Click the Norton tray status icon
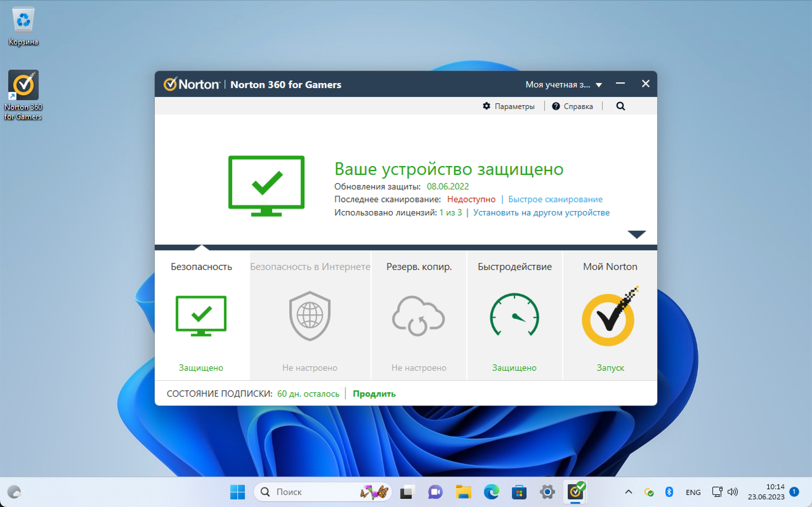 (649, 492)
